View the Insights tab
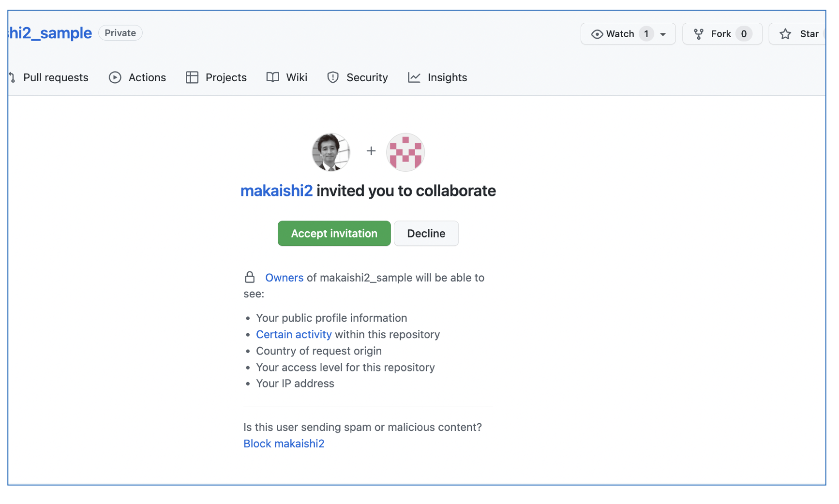Image resolution: width=839 pixels, height=504 pixels. [437, 77]
